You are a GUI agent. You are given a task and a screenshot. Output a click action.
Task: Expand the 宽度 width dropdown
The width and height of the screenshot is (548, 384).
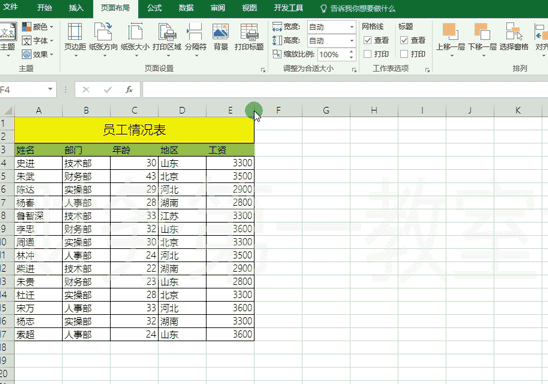click(352, 27)
